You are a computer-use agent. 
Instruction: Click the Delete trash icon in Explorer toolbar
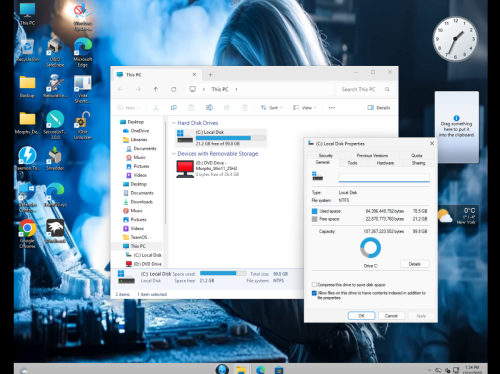(x=245, y=108)
